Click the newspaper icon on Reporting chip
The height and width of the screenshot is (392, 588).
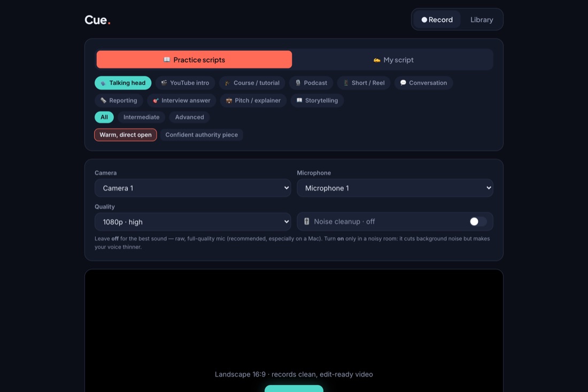tap(103, 101)
